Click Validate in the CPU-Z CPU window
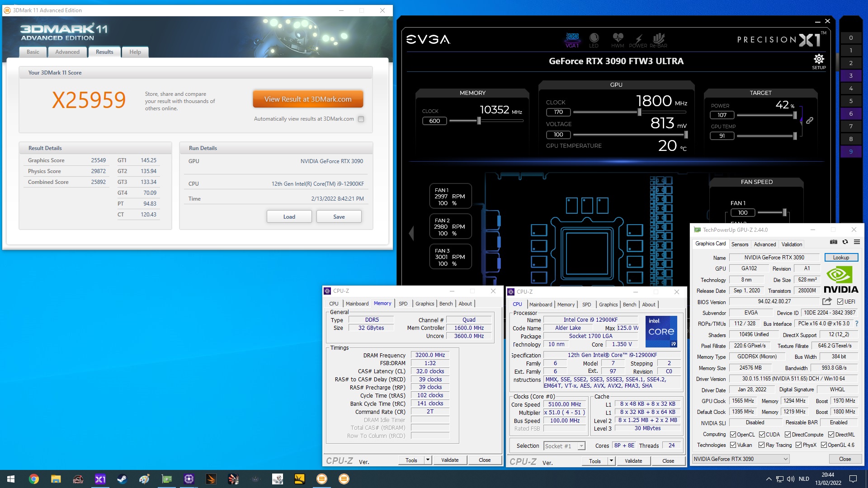This screenshot has width=868, height=488. (x=633, y=461)
